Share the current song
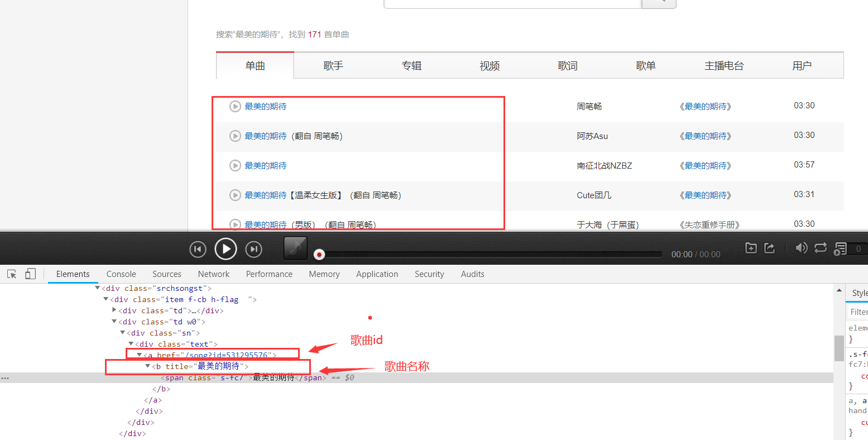 click(x=769, y=248)
